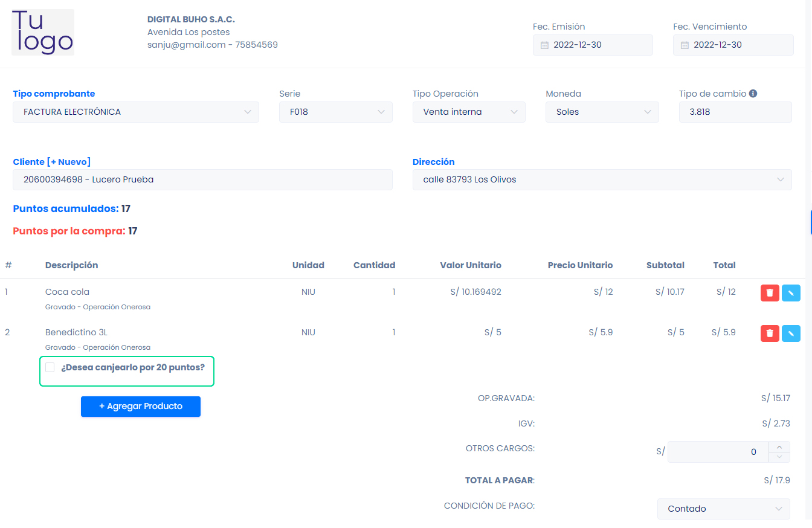The image size is (812, 528).
Task: Expand the Dirección address dropdown
Action: [602, 180]
